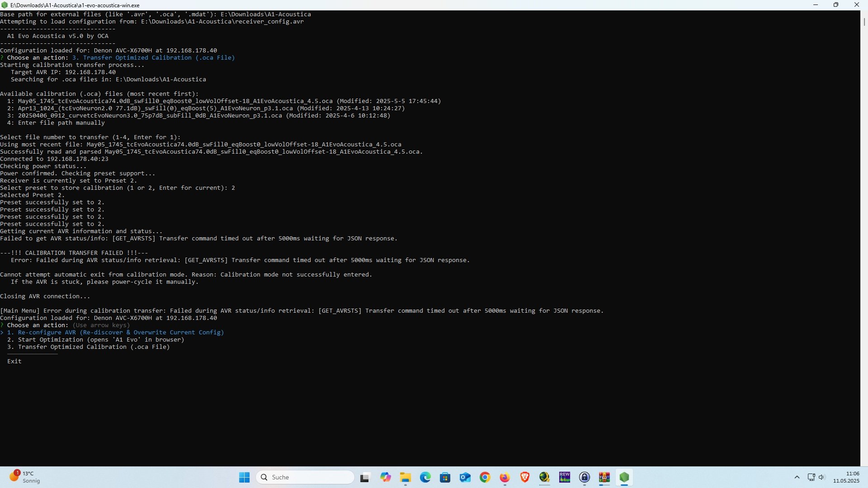The image size is (868, 488).
Task: Open Task View in the taskbar
Action: (x=365, y=477)
